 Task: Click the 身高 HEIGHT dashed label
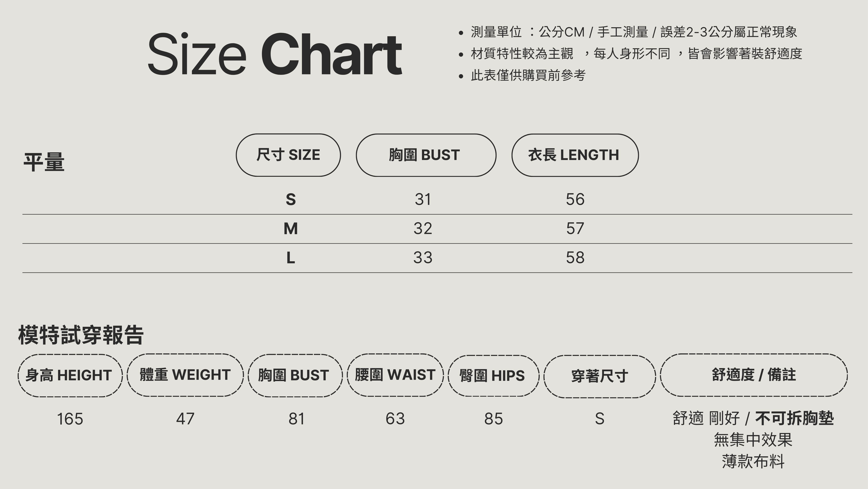[70, 375]
